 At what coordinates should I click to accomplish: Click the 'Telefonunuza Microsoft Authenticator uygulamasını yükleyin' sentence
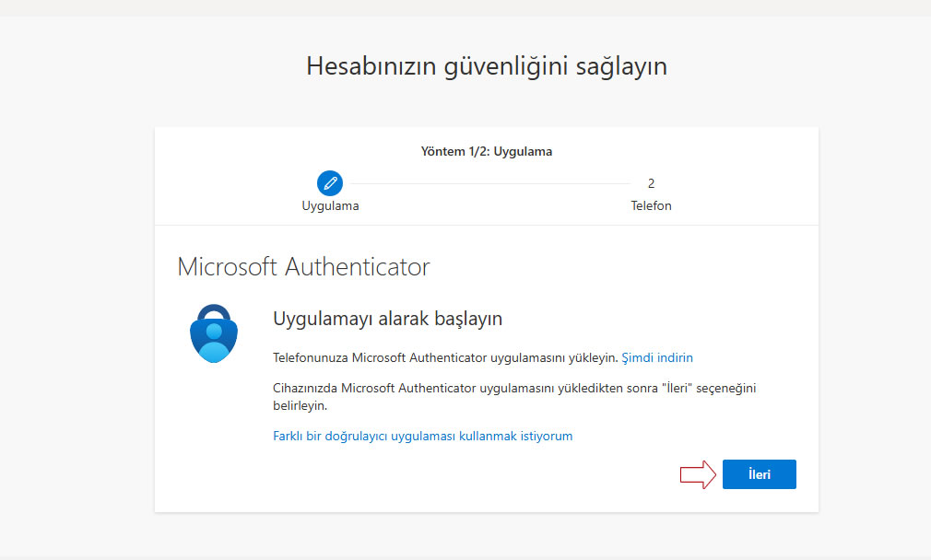[445, 357]
